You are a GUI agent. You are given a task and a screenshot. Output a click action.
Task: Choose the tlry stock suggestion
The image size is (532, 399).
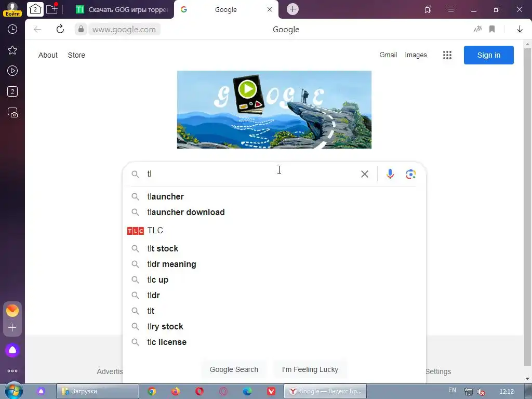pyautogui.click(x=274, y=326)
